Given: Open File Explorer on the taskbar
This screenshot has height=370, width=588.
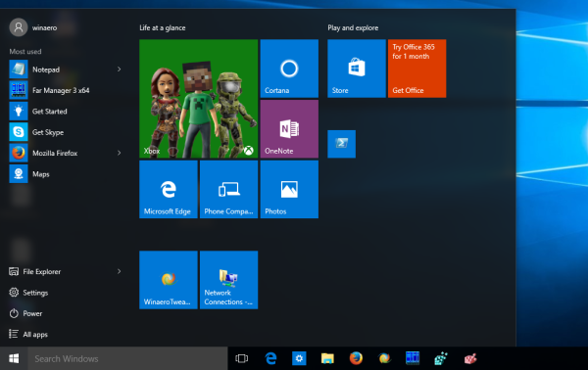Looking at the screenshot, I should (x=327, y=358).
